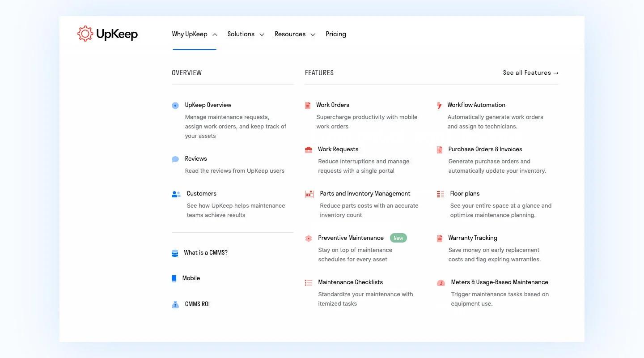Click the Workflow Automation lightning icon

tap(439, 105)
